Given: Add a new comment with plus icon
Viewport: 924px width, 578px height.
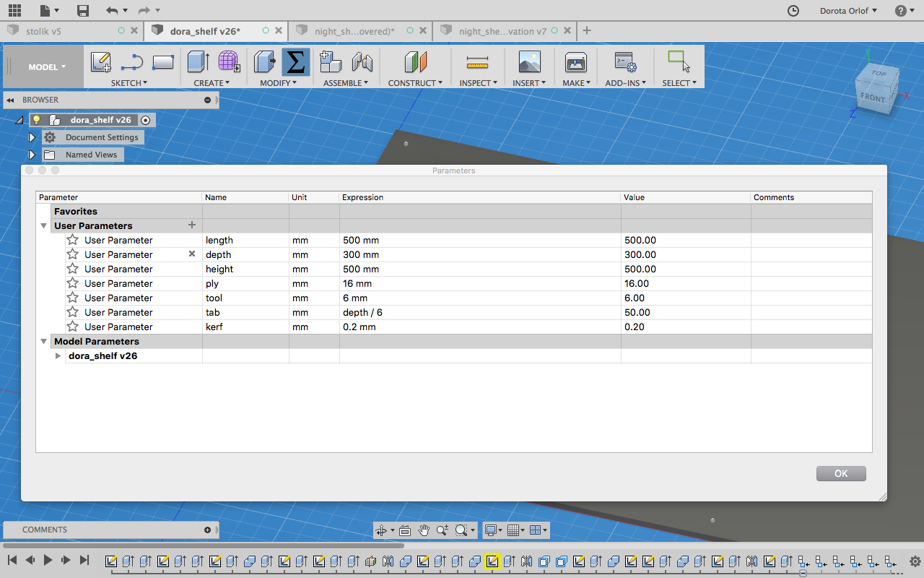Looking at the screenshot, I should pos(208,530).
